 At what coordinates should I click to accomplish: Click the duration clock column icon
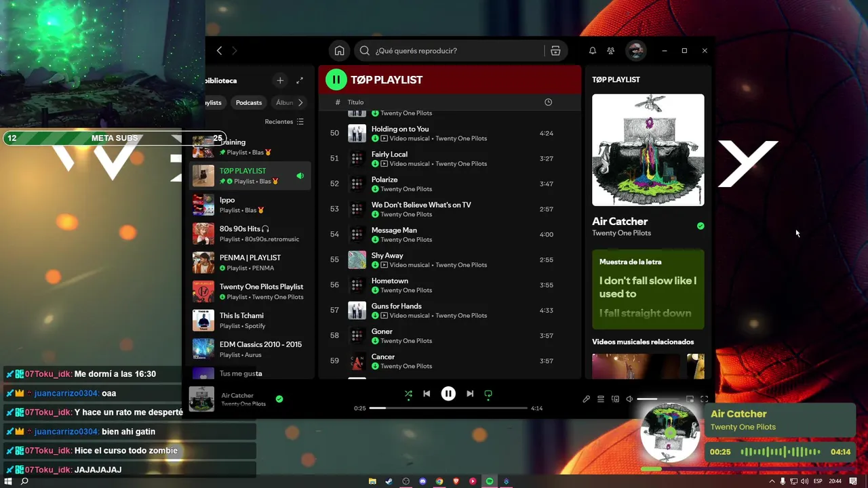click(548, 102)
